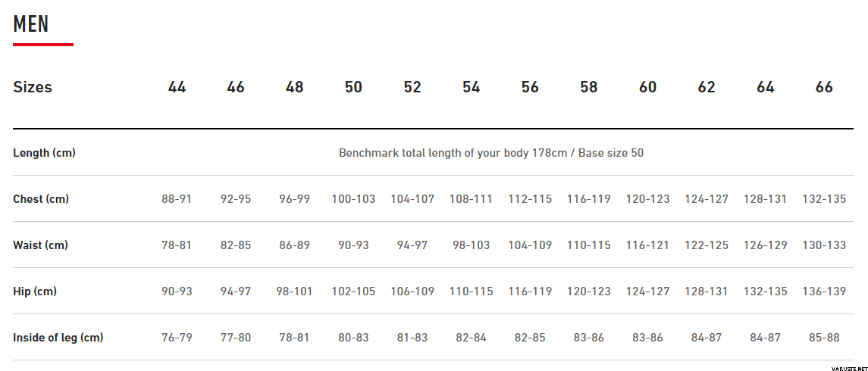Select chest value 132-135
The width and height of the screenshot is (868, 371).
tap(824, 199)
